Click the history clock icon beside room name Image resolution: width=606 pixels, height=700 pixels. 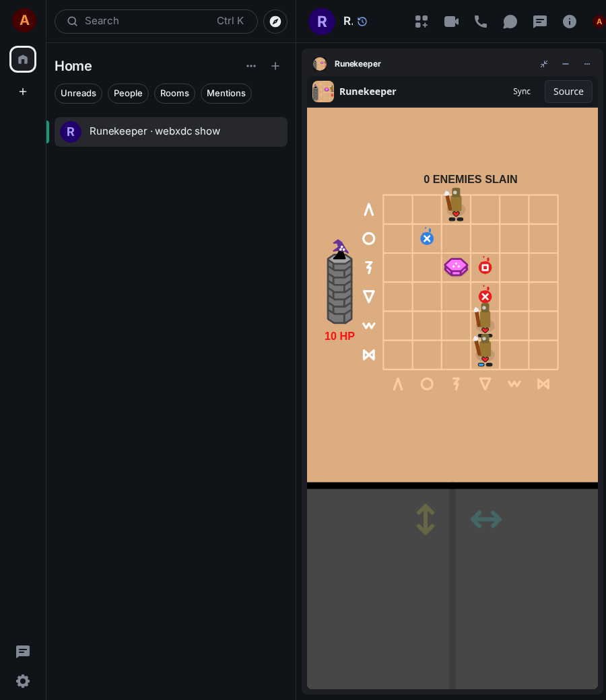coord(362,22)
